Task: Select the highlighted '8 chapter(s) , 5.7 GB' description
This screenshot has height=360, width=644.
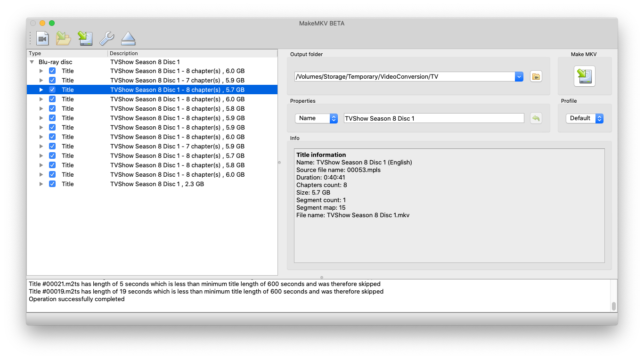Action: point(177,90)
